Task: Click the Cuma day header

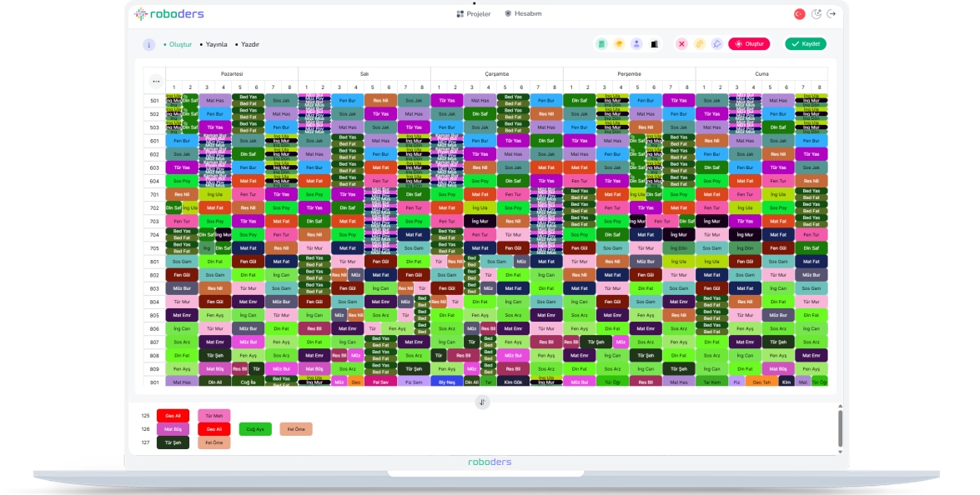Action: [x=761, y=73]
